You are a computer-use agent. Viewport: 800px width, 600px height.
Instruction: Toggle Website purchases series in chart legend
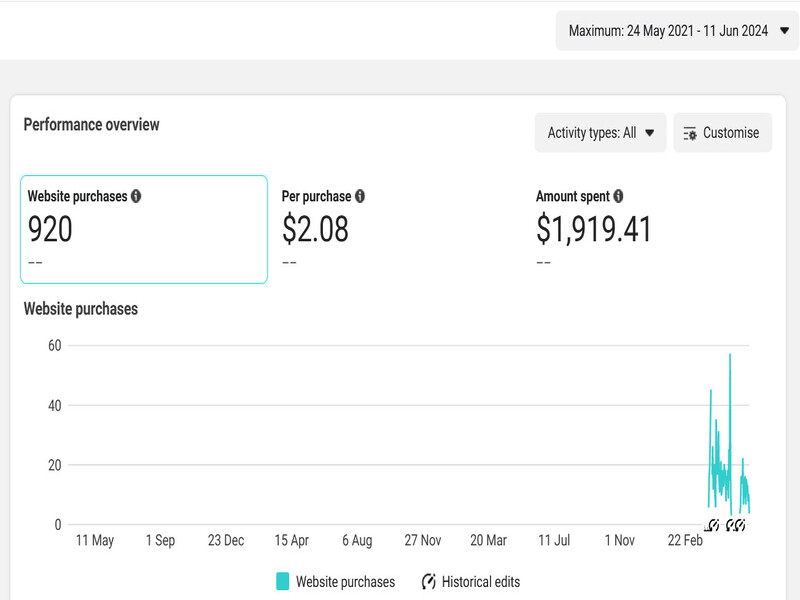click(x=345, y=582)
